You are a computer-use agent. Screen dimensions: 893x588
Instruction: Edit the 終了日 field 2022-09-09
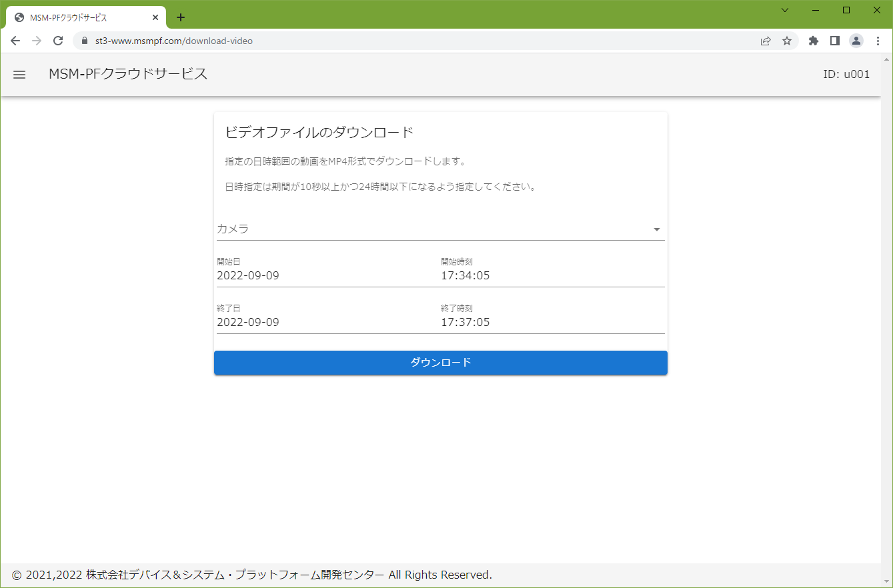327,317
